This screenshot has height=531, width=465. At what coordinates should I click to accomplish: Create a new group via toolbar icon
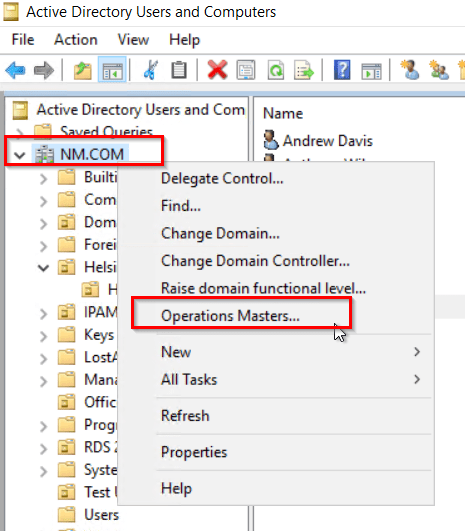439,70
